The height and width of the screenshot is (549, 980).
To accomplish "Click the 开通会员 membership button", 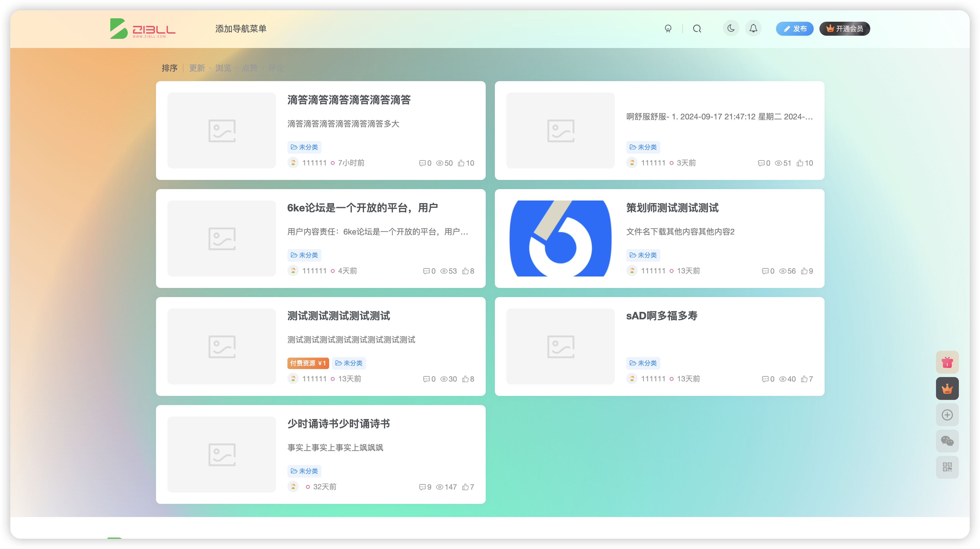I will click(x=845, y=29).
